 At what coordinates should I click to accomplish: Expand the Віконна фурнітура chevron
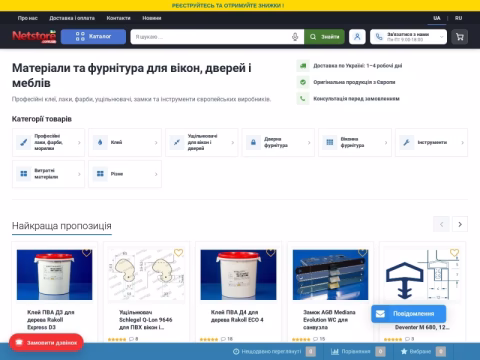[386, 143]
